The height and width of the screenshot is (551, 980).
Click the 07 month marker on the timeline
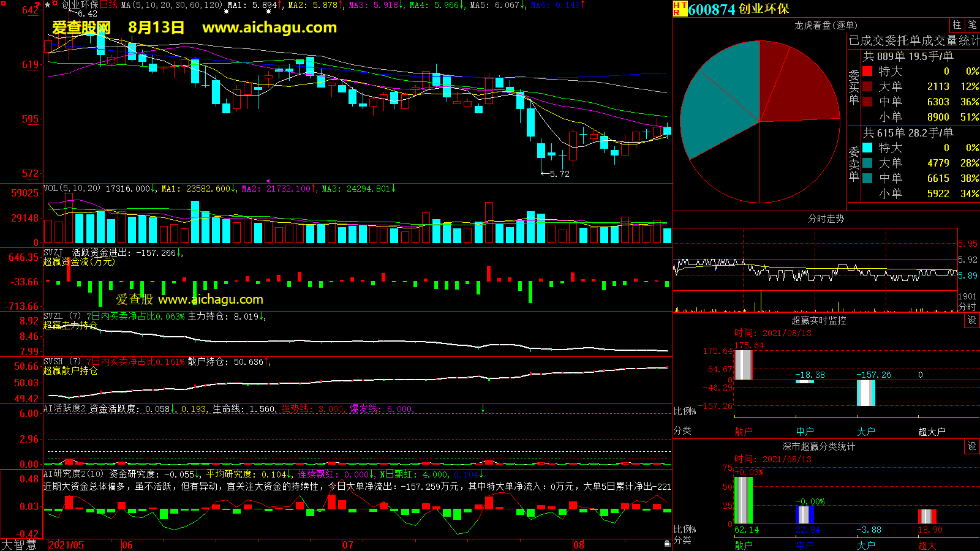347,545
